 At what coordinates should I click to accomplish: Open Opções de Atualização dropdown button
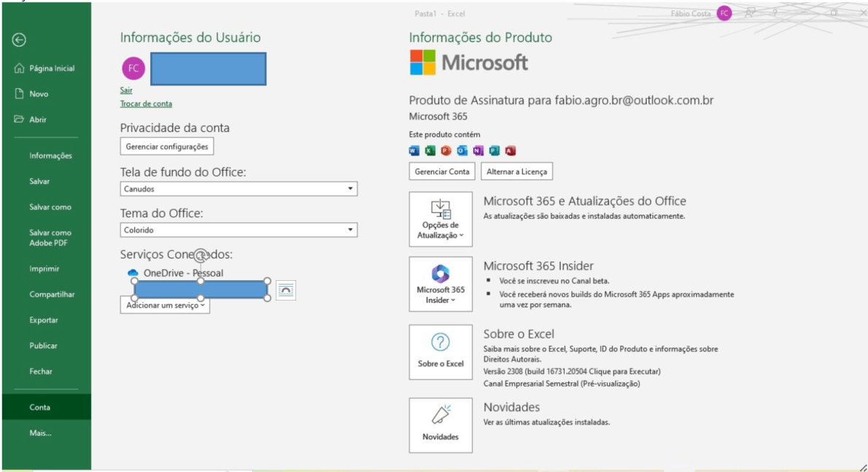(x=441, y=219)
